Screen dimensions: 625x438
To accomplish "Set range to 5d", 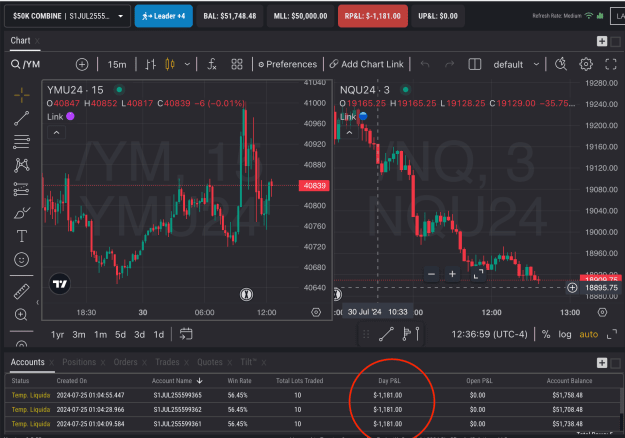I will tap(120, 334).
